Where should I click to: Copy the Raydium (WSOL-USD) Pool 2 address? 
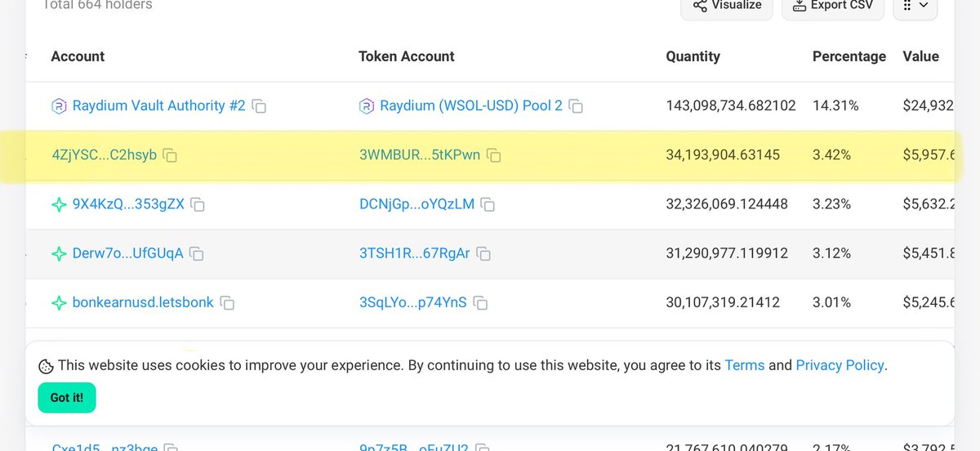pos(576,106)
